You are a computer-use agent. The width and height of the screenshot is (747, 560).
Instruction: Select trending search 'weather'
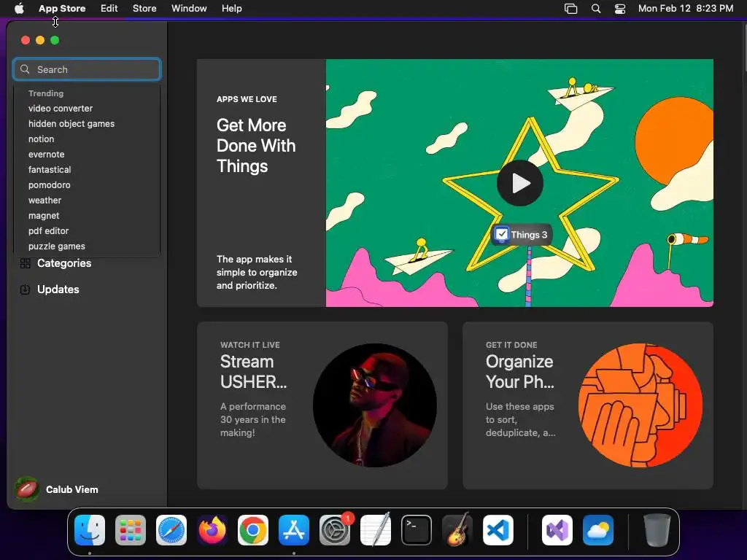44,200
